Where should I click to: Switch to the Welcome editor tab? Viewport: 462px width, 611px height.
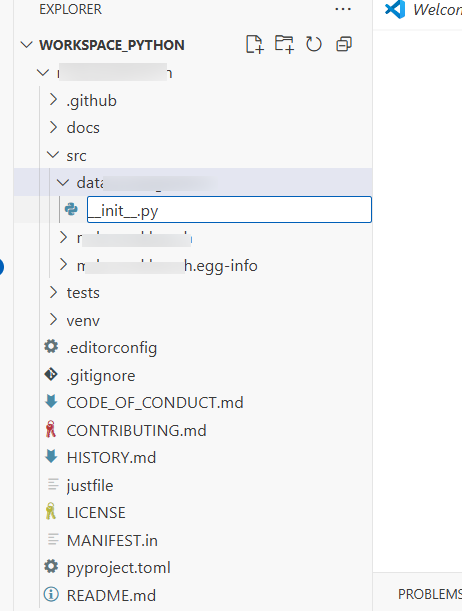[x=423, y=10]
